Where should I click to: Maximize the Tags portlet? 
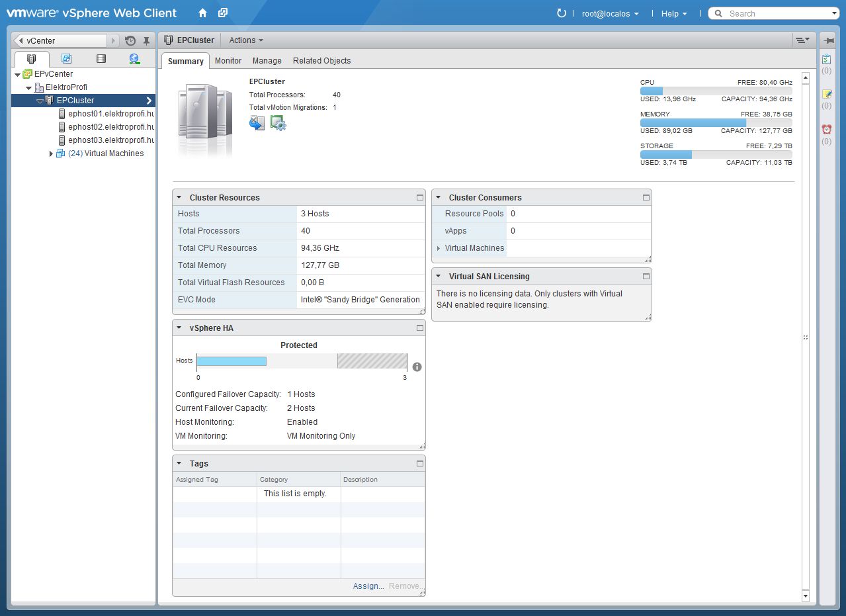point(419,463)
